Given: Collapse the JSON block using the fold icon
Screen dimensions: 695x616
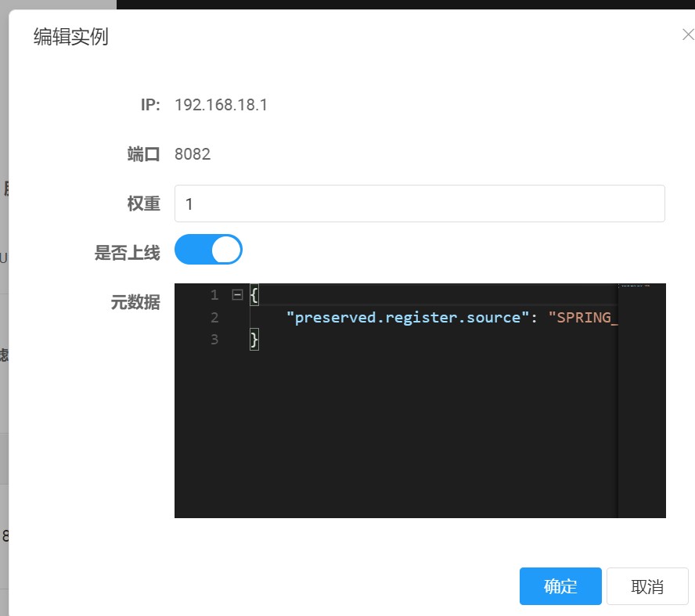Looking at the screenshot, I should 237,295.
